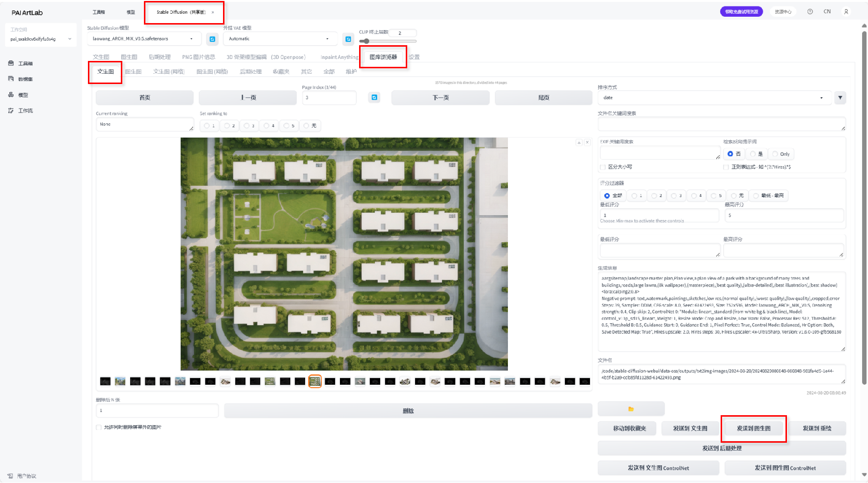Open the 3D 骨架模型编辑 (3D Openpose) tab
This screenshot has height=483, width=868.
[x=266, y=57]
